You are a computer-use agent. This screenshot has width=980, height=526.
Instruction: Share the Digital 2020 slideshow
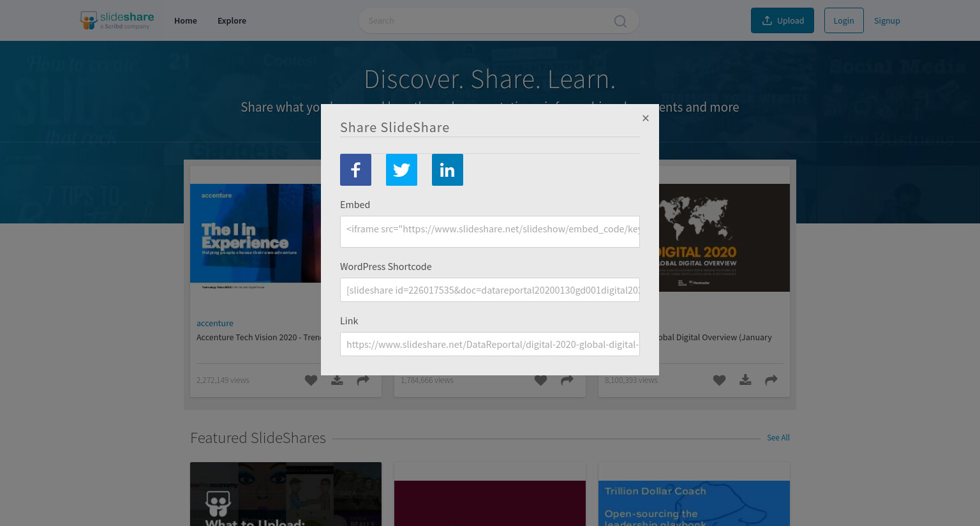(x=771, y=380)
